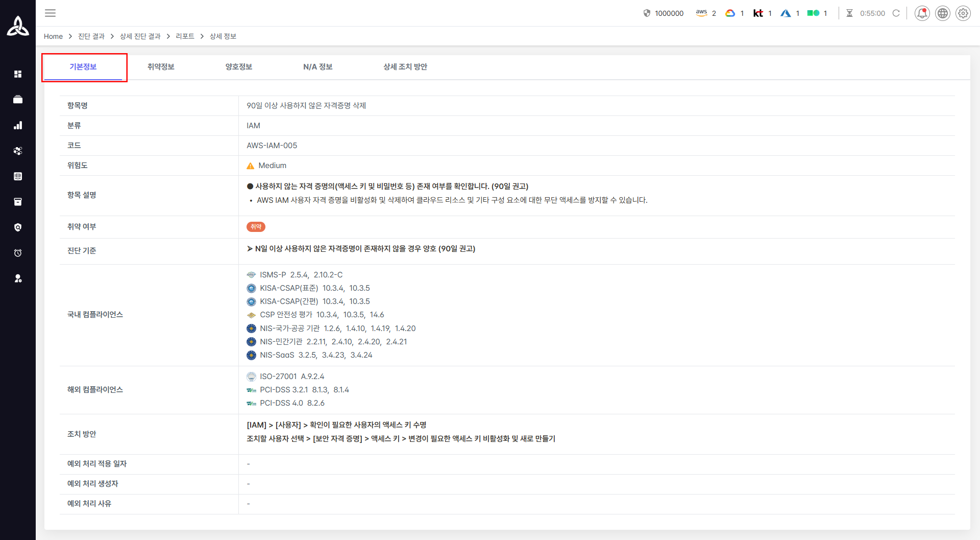Select the 상세 조치 방안 tab

[405, 67]
